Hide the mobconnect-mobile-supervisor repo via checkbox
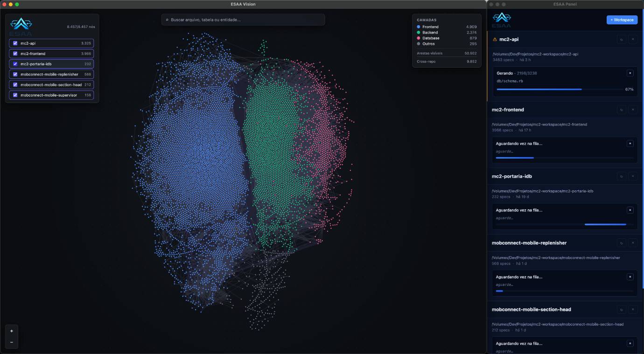This screenshot has width=644, height=354. [15, 95]
